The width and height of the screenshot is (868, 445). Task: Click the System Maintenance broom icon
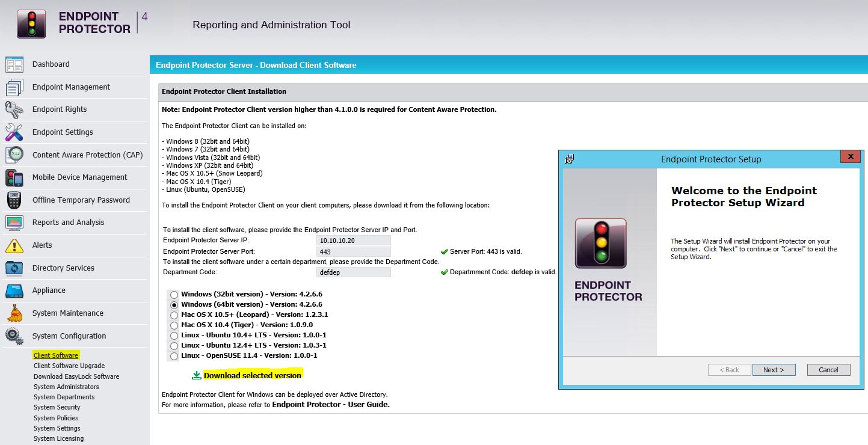click(x=14, y=313)
